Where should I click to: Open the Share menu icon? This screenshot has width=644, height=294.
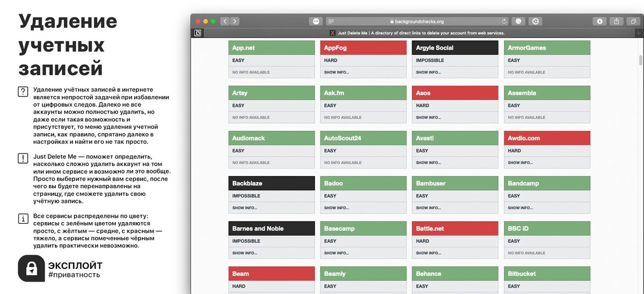pyautogui.click(x=617, y=21)
